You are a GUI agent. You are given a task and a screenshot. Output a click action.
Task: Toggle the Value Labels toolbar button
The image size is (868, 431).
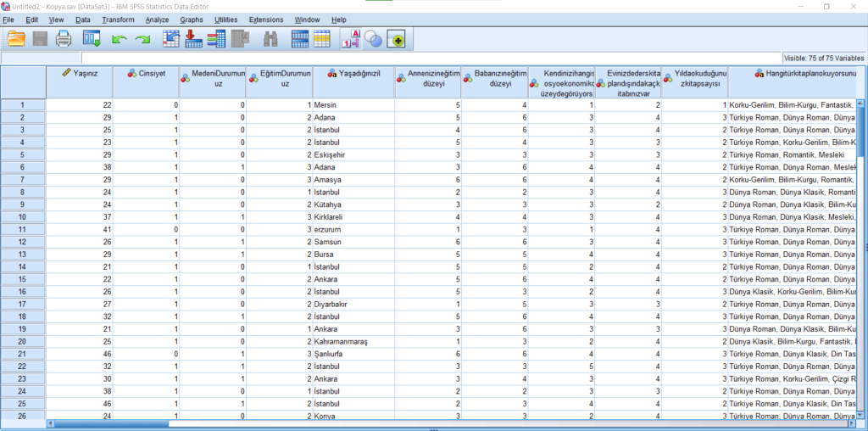pyautogui.click(x=350, y=38)
